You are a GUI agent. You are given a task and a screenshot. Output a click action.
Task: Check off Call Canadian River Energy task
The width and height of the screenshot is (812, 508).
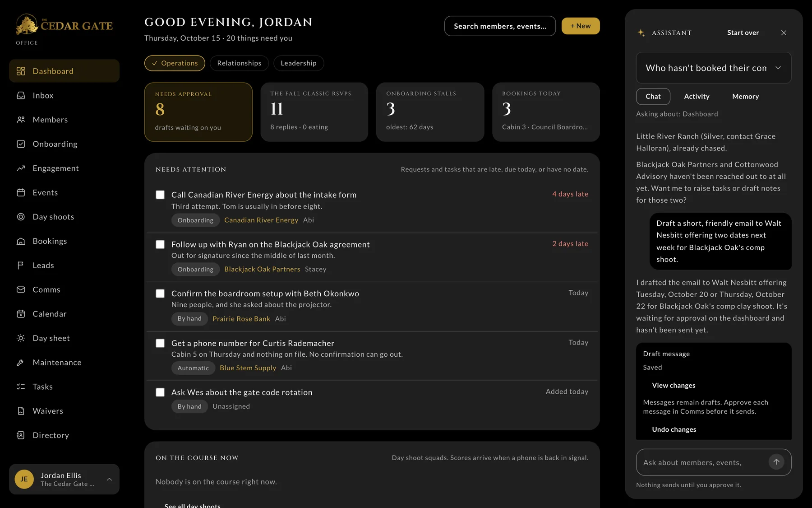click(x=160, y=195)
